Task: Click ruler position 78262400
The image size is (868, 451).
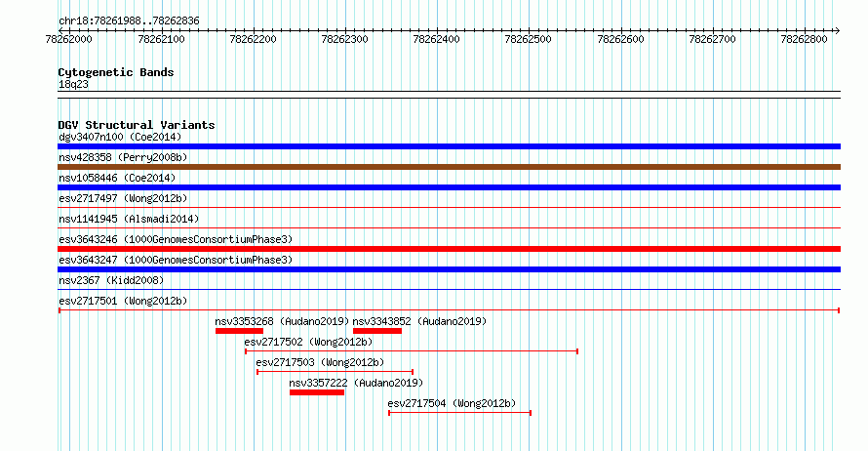Action: (x=437, y=39)
